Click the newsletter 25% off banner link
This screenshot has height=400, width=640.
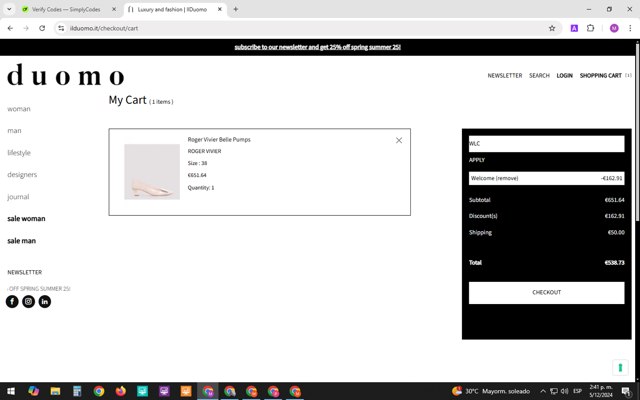[318, 47]
